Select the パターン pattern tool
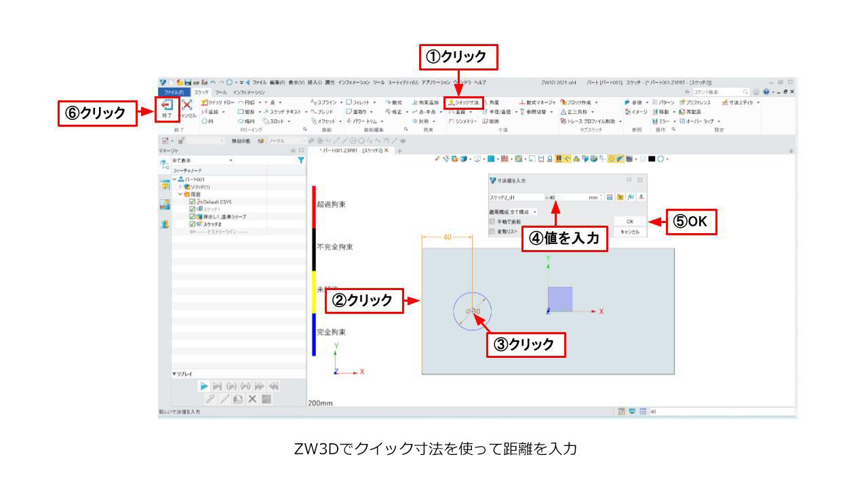 [662, 102]
